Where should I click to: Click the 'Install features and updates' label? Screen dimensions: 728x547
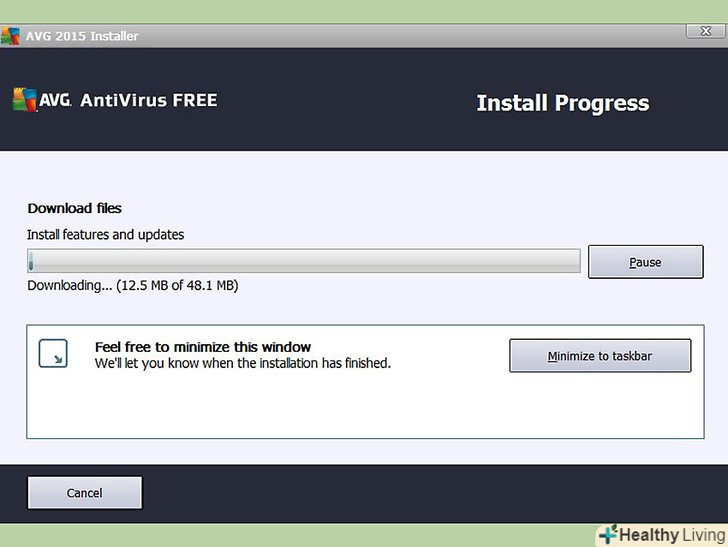pos(105,234)
